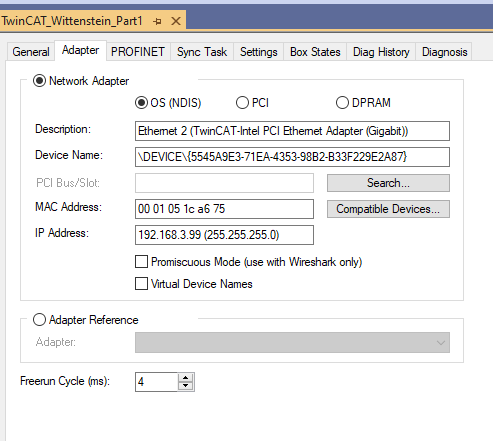This screenshot has width=493, height=441.
Task: Choose the DPRAM radio option
Action: pyautogui.click(x=342, y=103)
